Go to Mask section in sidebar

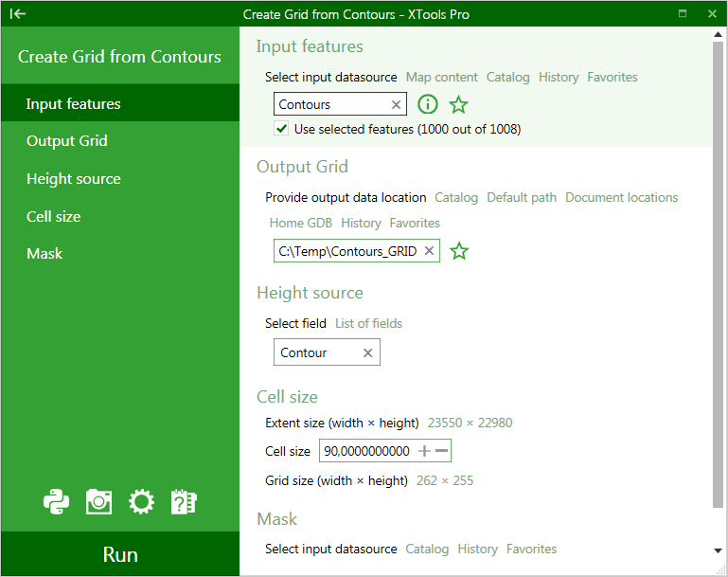[120, 253]
